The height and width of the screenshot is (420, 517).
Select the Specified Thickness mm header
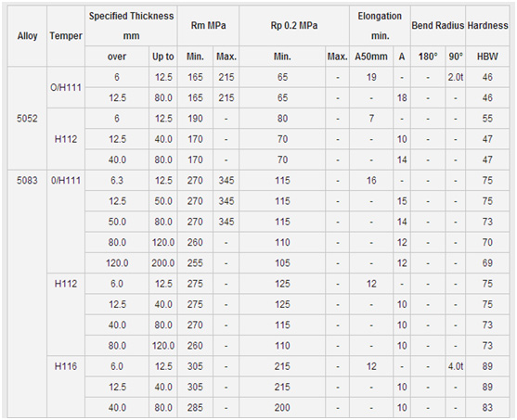coord(131,25)
